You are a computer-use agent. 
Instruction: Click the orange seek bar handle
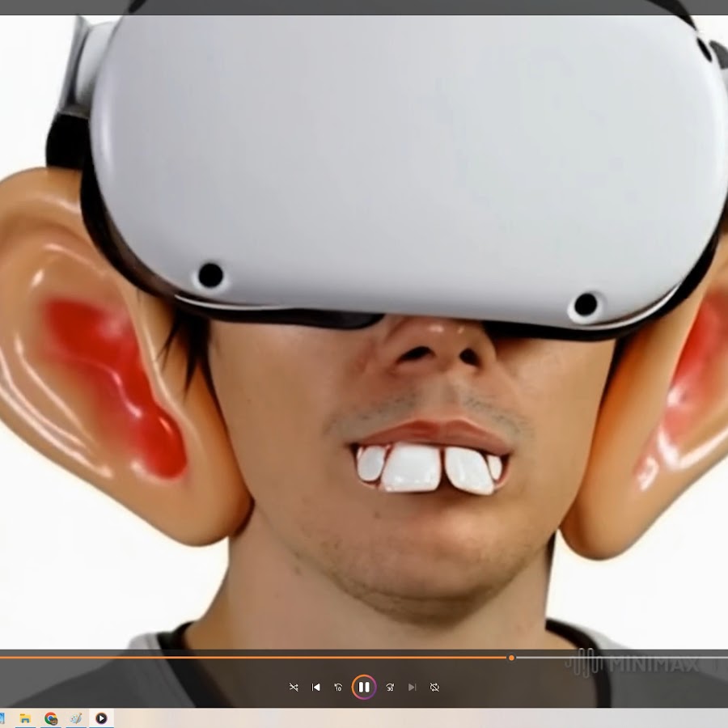(511, 658)
